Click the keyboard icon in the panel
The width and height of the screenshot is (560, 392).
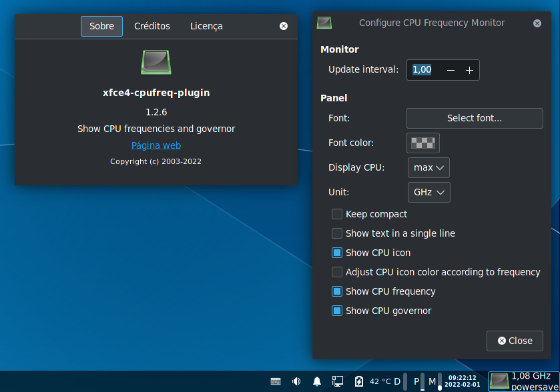click(x=276, y=381)
